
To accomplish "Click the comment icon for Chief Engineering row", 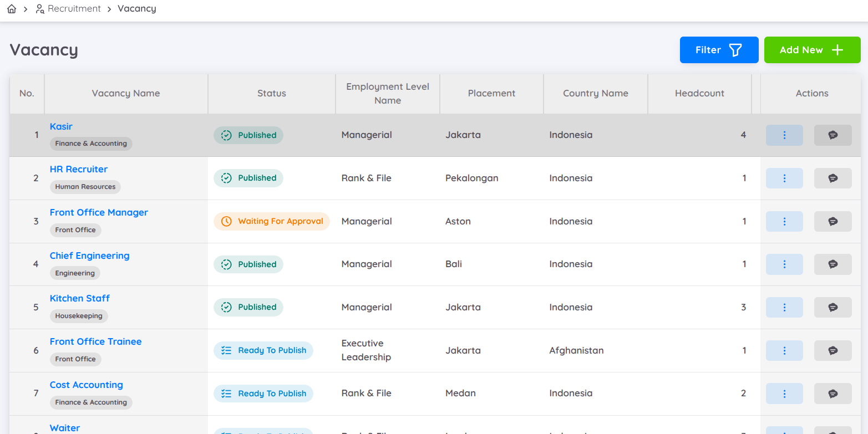I will click(x=833, y=264).
